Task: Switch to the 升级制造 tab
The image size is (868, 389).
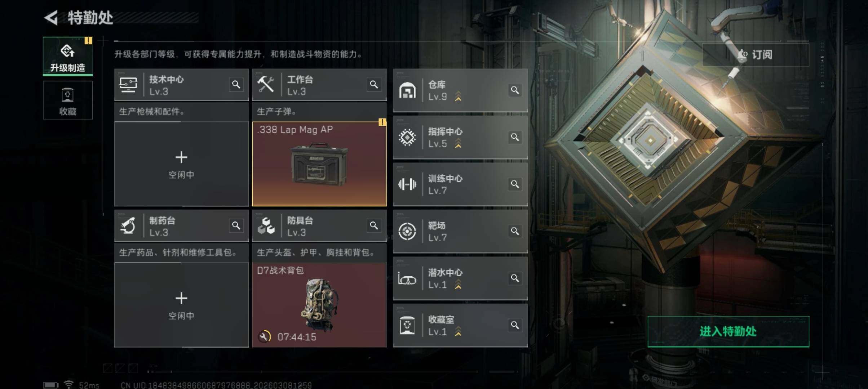Action: click(68, 57)
